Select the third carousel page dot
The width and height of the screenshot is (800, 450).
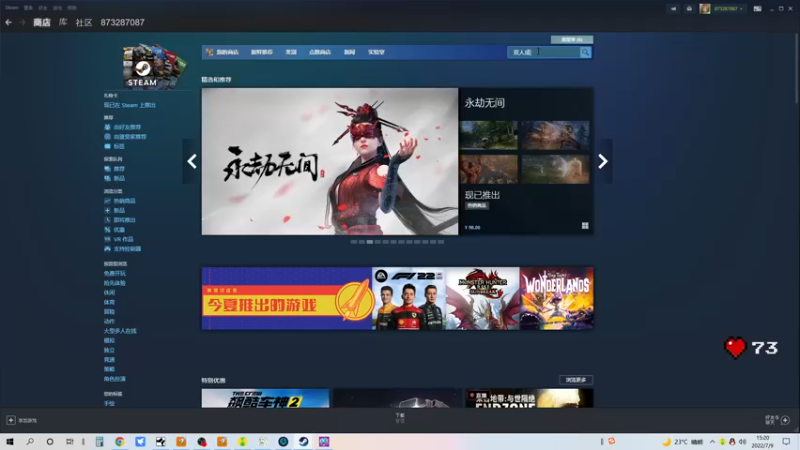click(369, 242)
